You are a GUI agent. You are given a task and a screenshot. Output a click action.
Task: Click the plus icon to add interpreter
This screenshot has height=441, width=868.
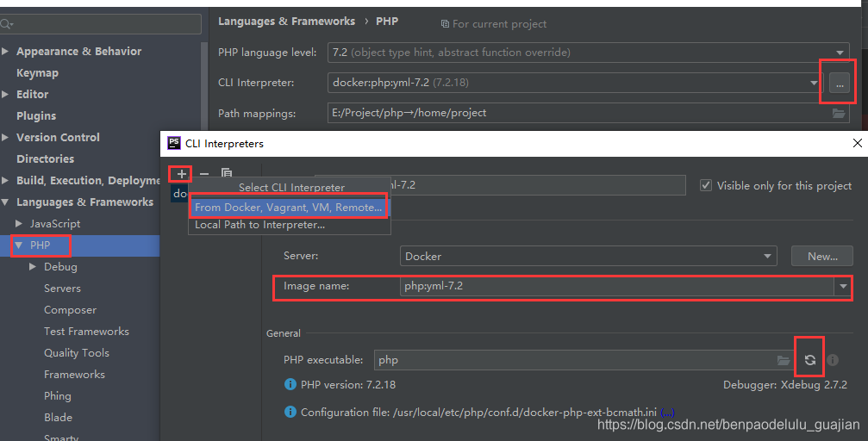tap(181, 174)
